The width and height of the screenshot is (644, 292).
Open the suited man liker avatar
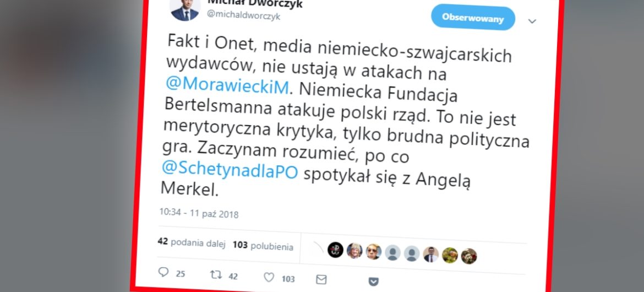pos(431,255)
